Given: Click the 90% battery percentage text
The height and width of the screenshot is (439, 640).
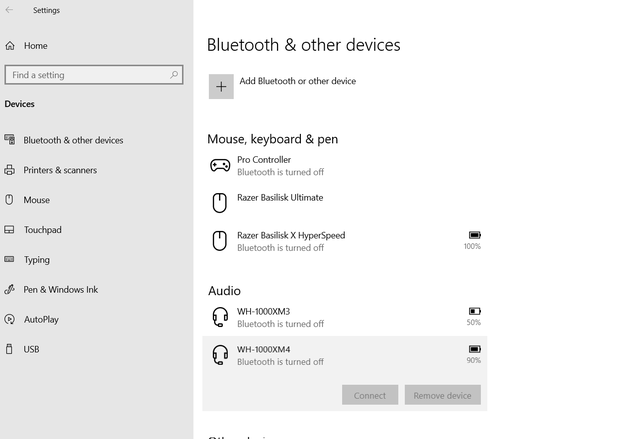Looking at the screenshot, I should coord(473,360).
